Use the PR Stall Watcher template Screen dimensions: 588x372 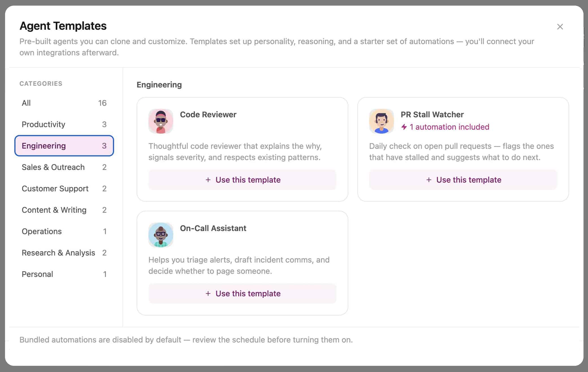pyautogui.click(x=463, y=180)
